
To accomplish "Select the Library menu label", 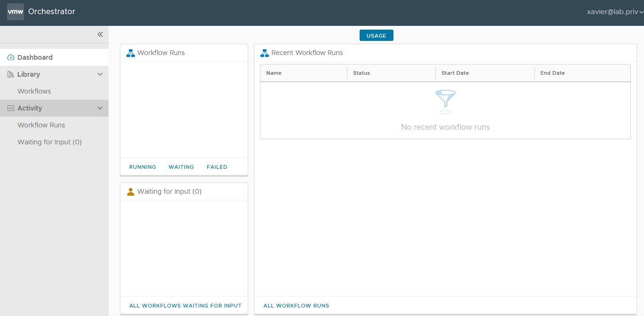I will click(x=29, y=74).
